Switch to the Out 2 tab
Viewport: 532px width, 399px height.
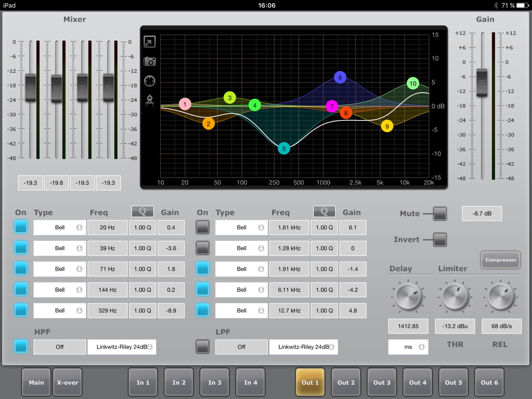click(346, 383)
